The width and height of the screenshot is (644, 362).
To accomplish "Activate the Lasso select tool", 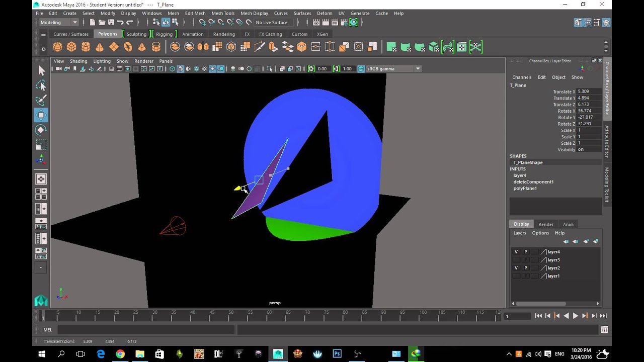I will pos(41,85).
